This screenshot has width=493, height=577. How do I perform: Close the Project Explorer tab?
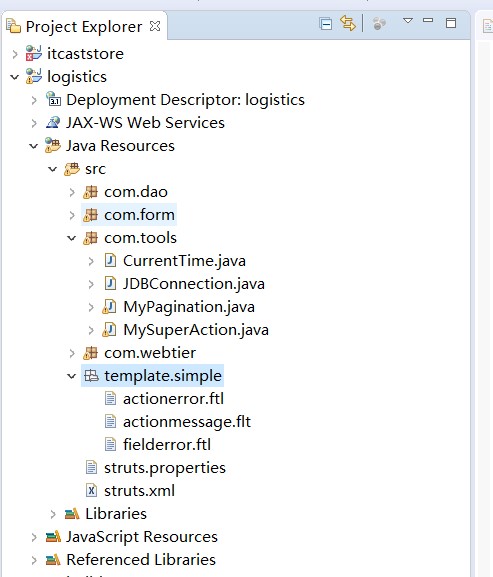pyautogui.click(x=155, y=26)
